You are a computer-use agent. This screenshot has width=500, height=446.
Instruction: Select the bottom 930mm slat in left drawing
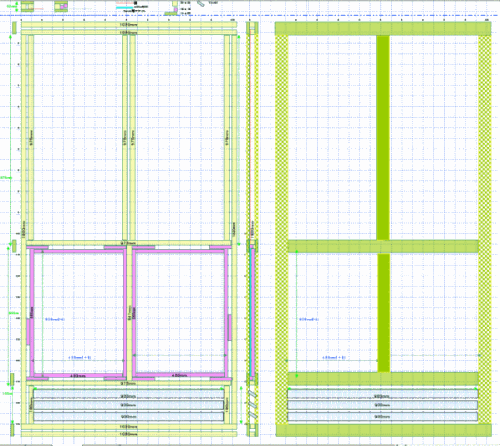129,416
